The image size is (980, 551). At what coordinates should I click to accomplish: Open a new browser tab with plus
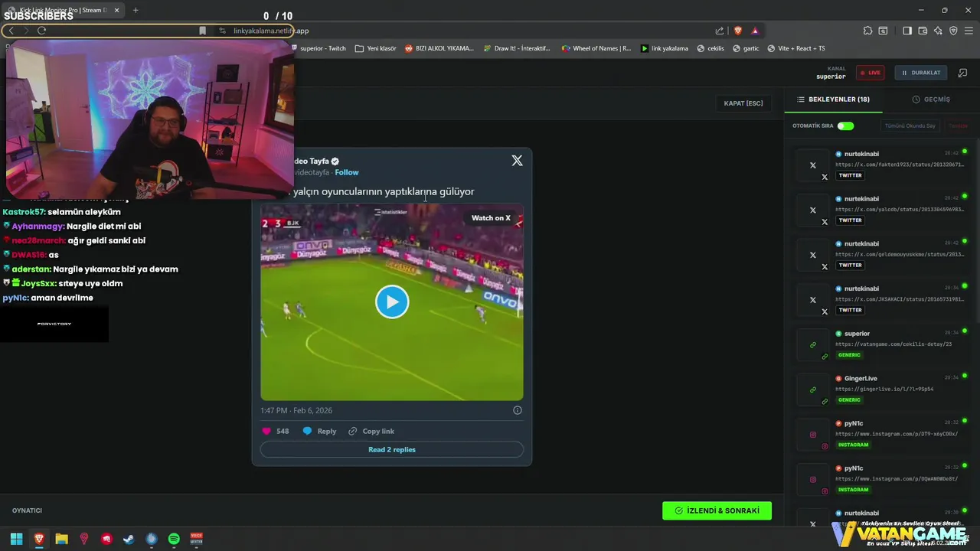point(136,10)
